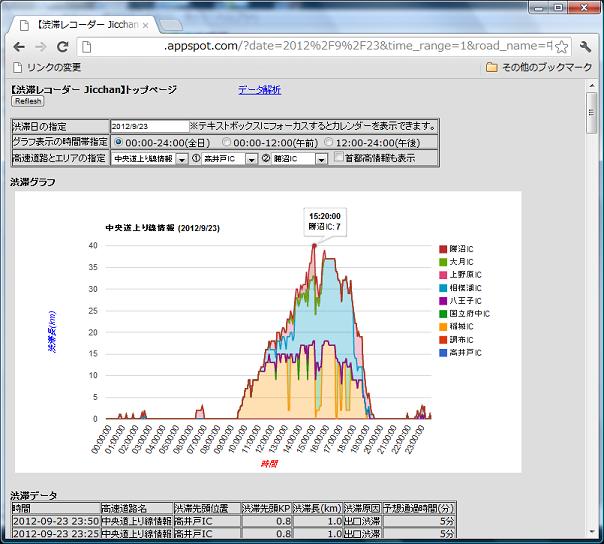Click the 渋滞先頭位置 column header
Image resolution: width=604 pixels, height=544 pixels.
coord(207,509)
